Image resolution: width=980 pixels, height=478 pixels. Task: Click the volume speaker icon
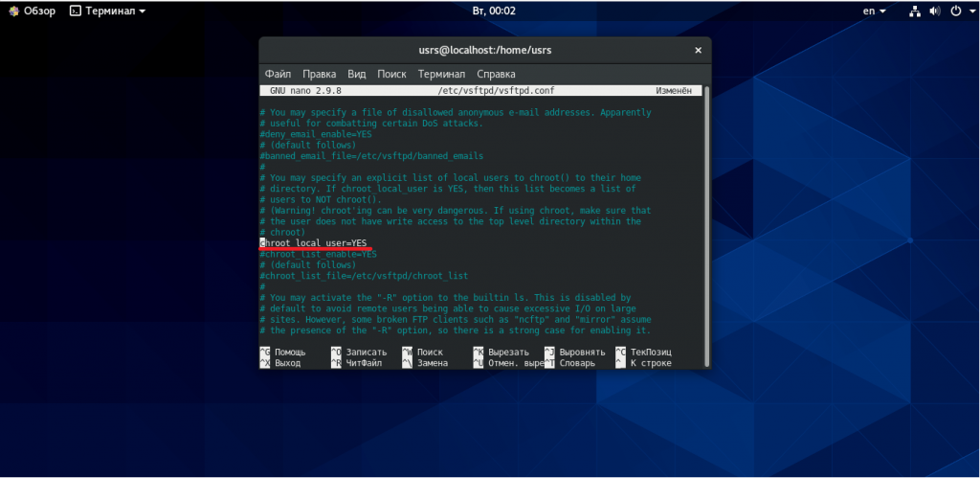coord(934,11)
